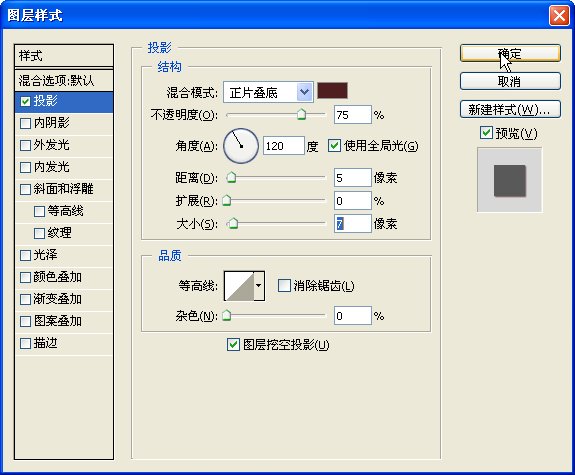Click the dark red shadow color swatch
This screenshot has width=575, height=475.
(332, 91)
